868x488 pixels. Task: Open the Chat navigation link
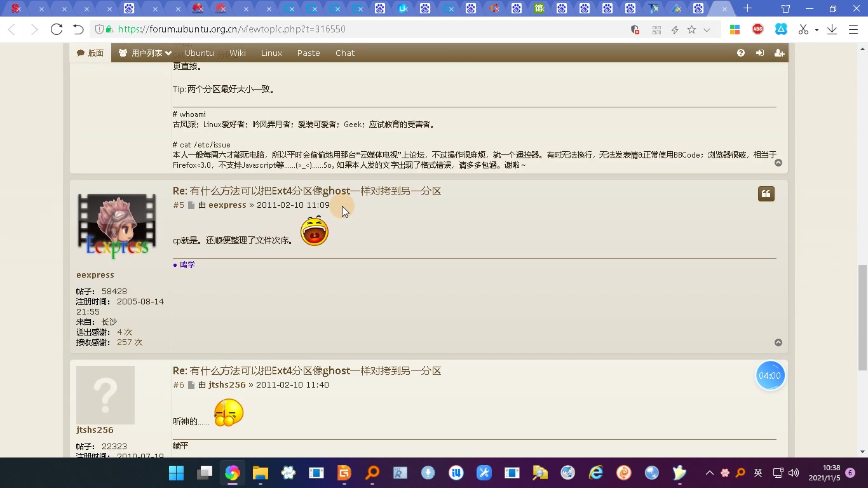345,53
